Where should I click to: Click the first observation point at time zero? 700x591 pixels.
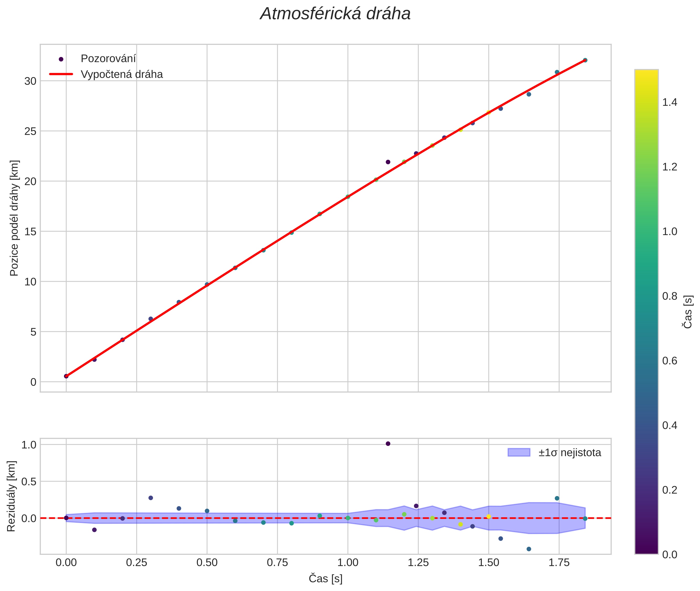(66, 376)
